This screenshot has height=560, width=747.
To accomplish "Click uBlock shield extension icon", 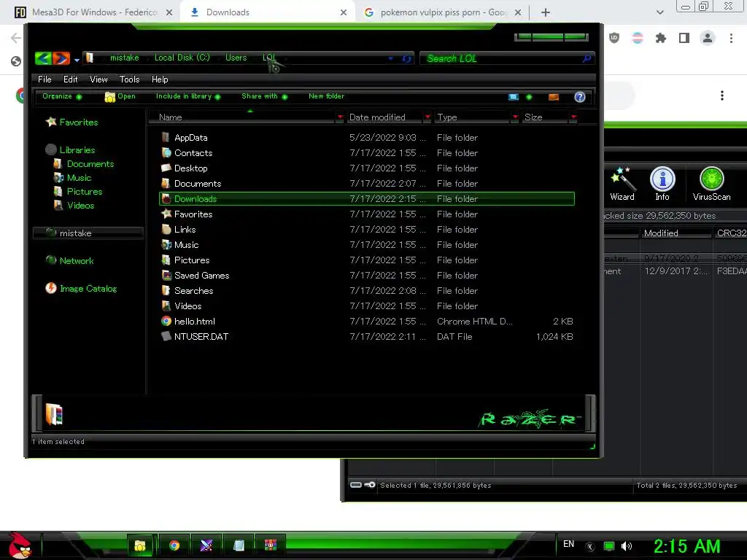I will 614,38.
